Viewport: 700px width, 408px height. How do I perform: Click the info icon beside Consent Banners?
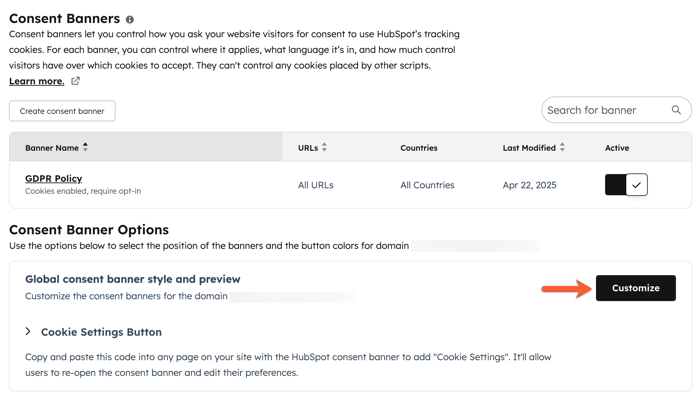(x=129, y=20)
